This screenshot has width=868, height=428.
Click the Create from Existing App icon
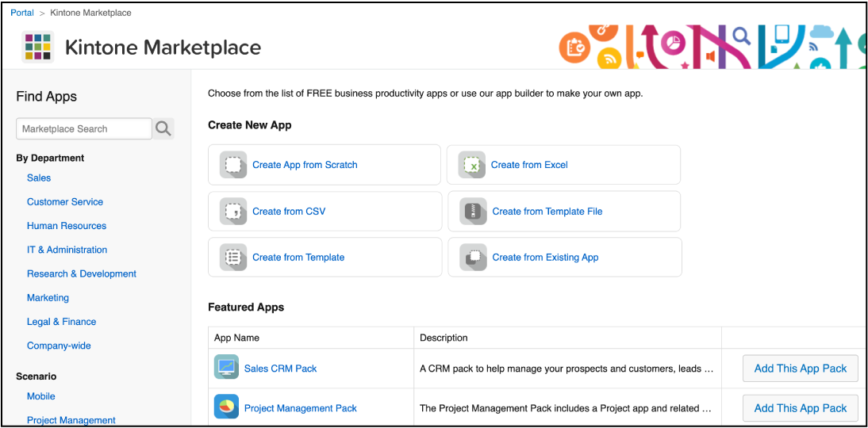(x=474, y=258)
